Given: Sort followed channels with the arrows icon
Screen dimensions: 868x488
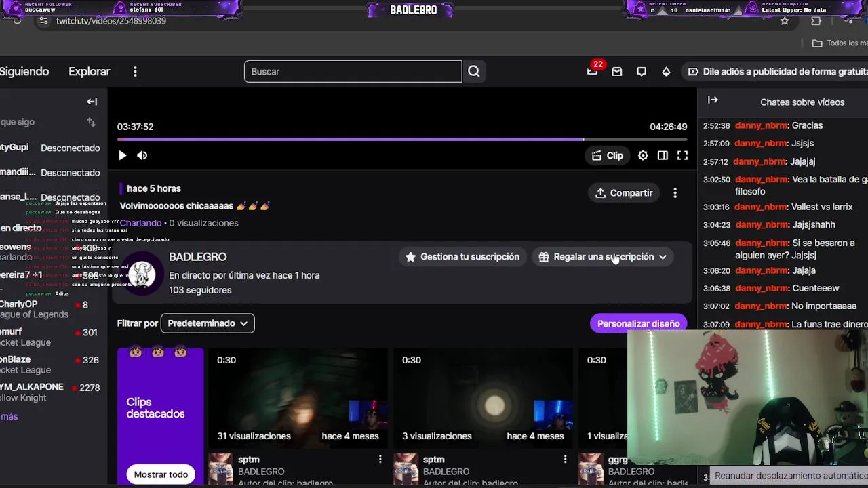Looking at the screenshot, I should tap(91, 122).
